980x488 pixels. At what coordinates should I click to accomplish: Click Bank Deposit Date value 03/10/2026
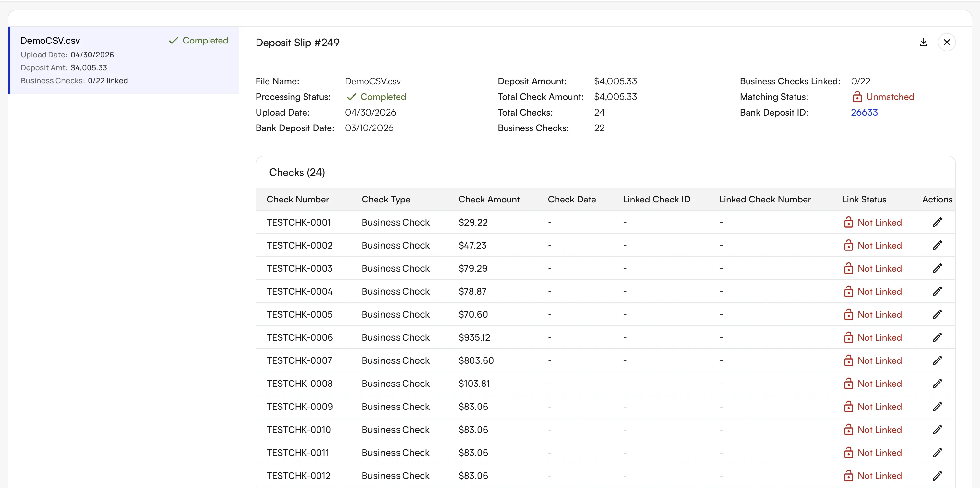click(369, 128)
